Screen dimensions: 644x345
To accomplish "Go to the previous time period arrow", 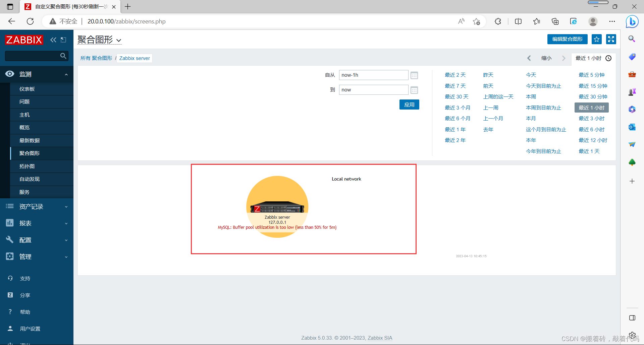I will coord(529,58).
